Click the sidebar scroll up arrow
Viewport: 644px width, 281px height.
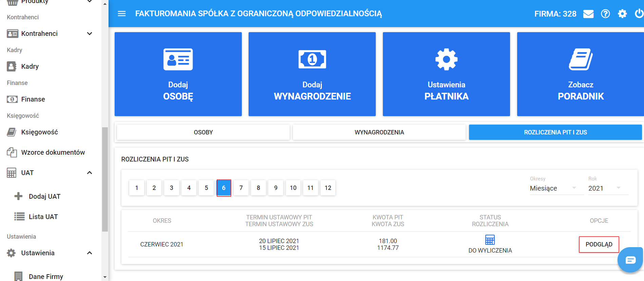[x=105, y=4]
